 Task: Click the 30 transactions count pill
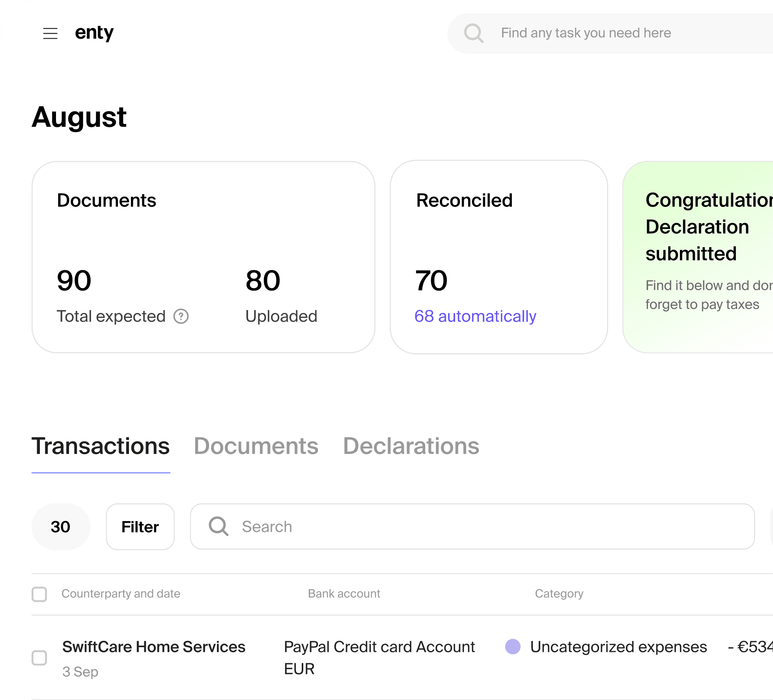point(61,527)
